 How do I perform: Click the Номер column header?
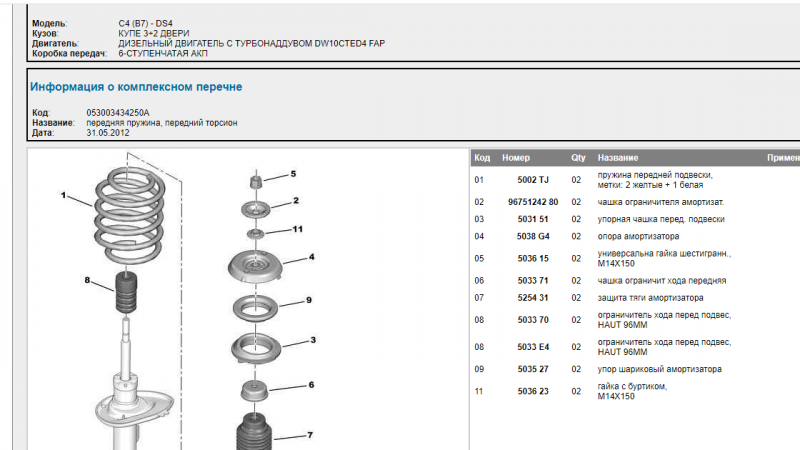click(x=516, y=158)
